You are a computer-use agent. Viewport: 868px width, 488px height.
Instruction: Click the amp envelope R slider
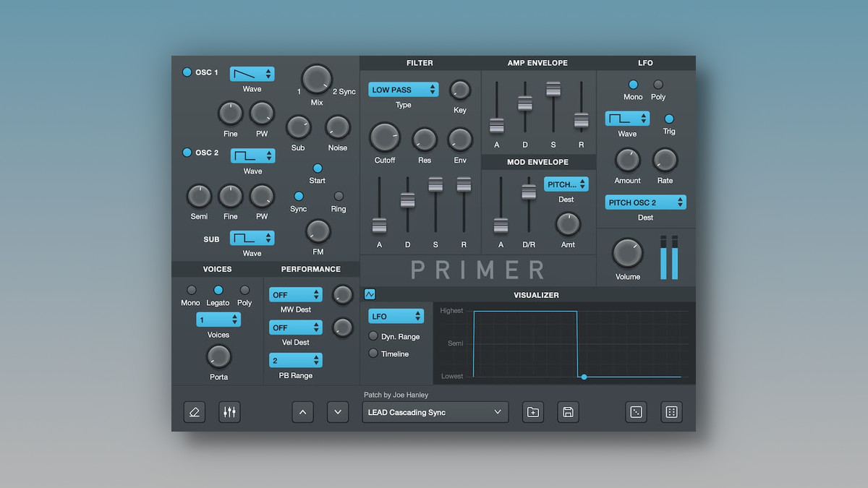pyautogui.click(x=582, y=121)
